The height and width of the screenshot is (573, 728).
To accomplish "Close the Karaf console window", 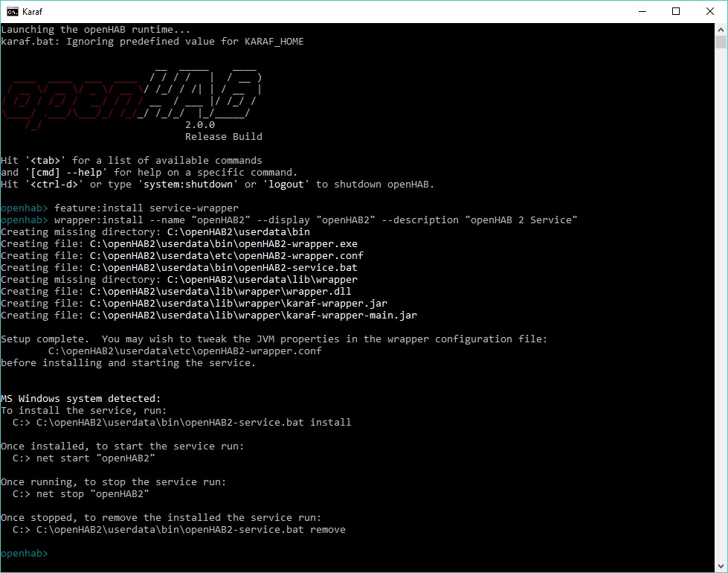I will (710, 11).
